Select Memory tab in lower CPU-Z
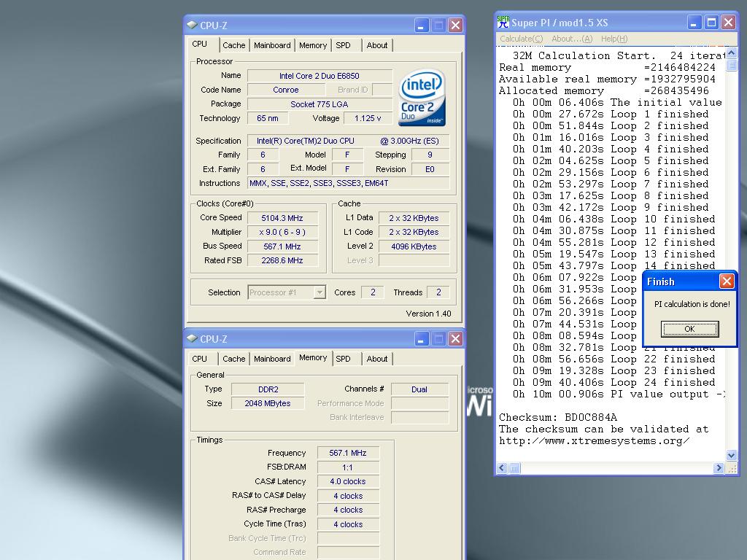This screenshot has width=747, height=560. 313,357
